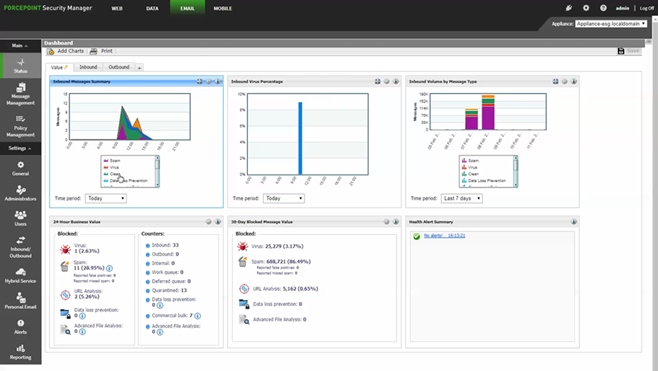Viewport: 658px width, 371px height.
Task: Maximize the Inbound Virus Percentage chart
Action: click(x=377, y=81)
